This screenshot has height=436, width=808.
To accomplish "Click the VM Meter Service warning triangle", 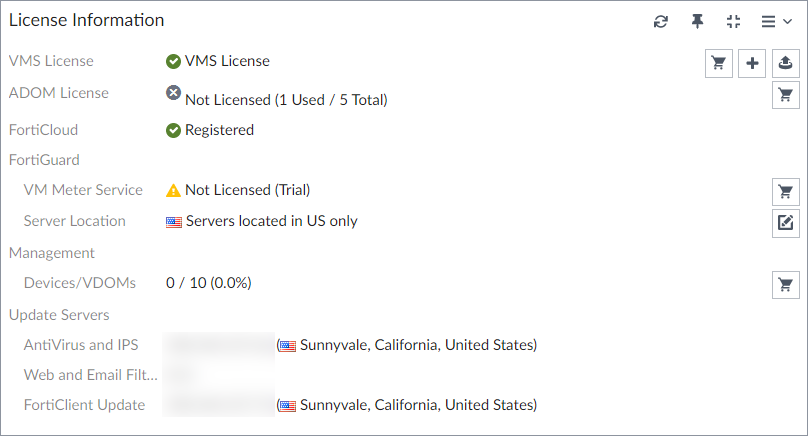I will point(174,190).
